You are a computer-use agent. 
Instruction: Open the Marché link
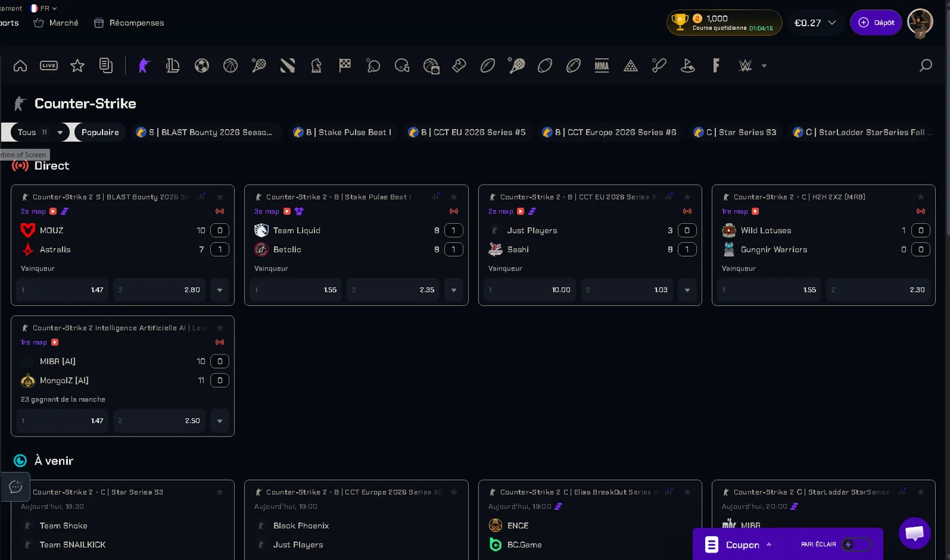pyautogui.click(x=56, y=22)
